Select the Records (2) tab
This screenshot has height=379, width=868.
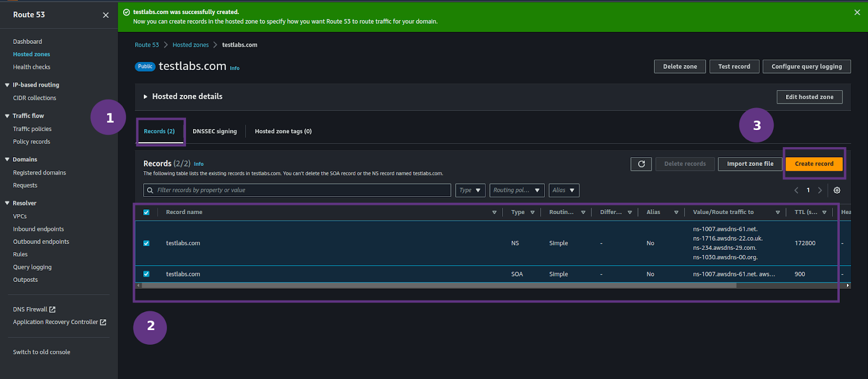pyautogui.click(x=159, y=132)
